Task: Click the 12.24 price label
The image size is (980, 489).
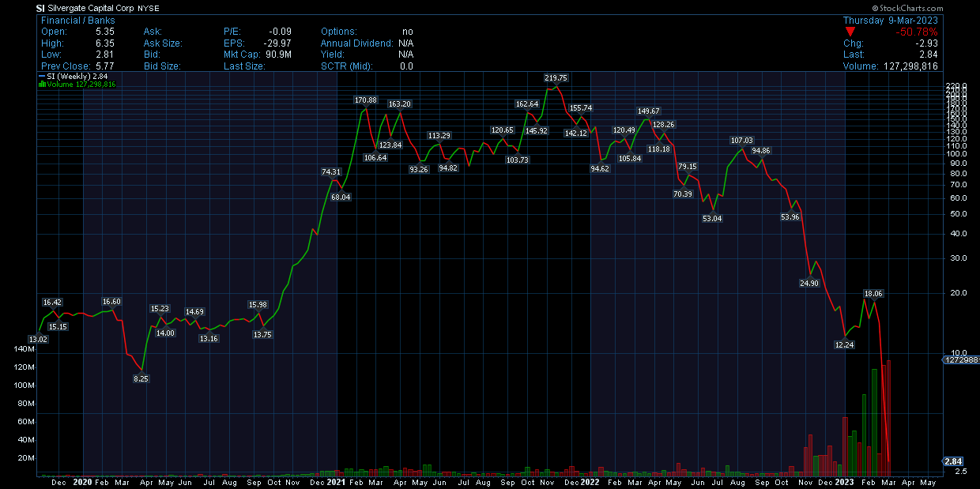Action: coord(845,344)
